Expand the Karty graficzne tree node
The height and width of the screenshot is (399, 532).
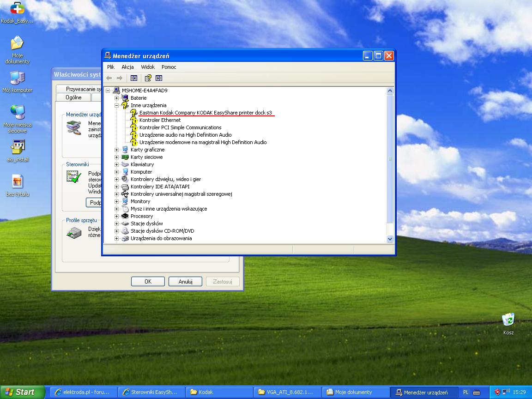117,150
